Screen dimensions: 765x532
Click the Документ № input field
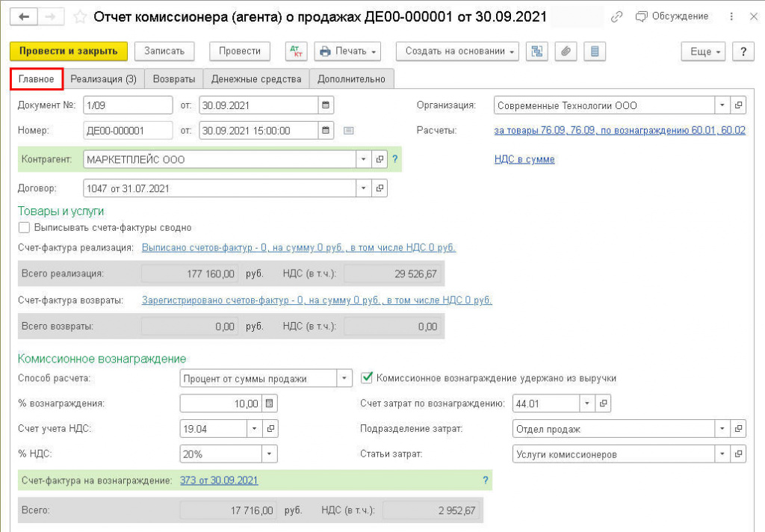pyautogui.click(x=127, y=105)
